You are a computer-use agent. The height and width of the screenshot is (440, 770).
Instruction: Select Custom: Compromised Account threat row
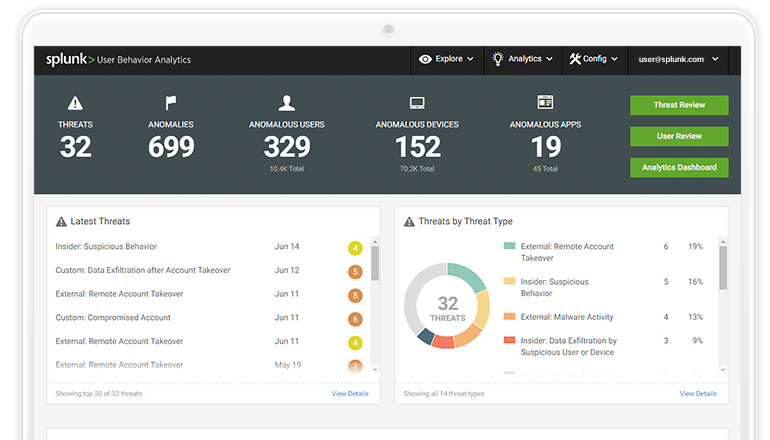pos(113,318)
